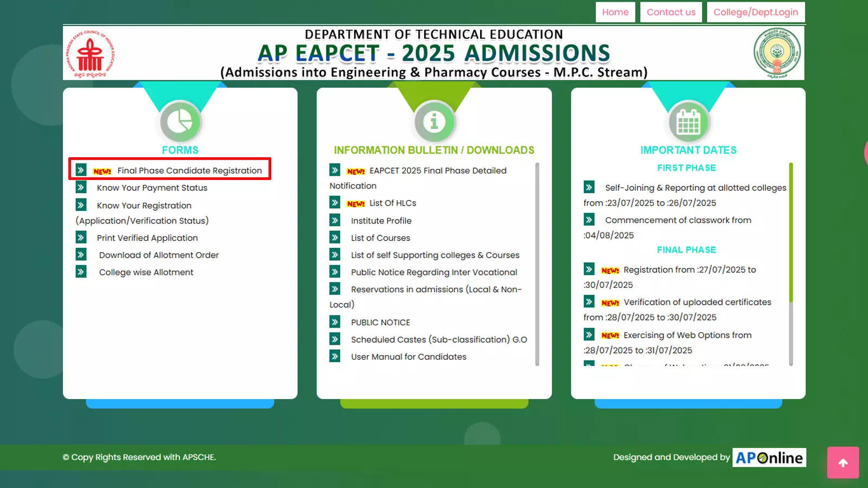The image size is (868, 488).
Task: Click the NEW badge beside List Of HLCs
Action: (356, 204)
